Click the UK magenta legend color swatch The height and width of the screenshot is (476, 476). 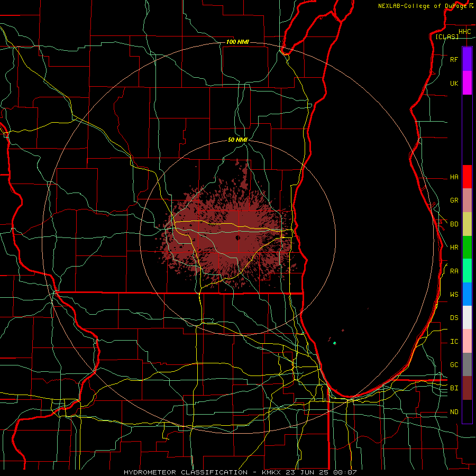pyautogui.click(x=467, y=83)
